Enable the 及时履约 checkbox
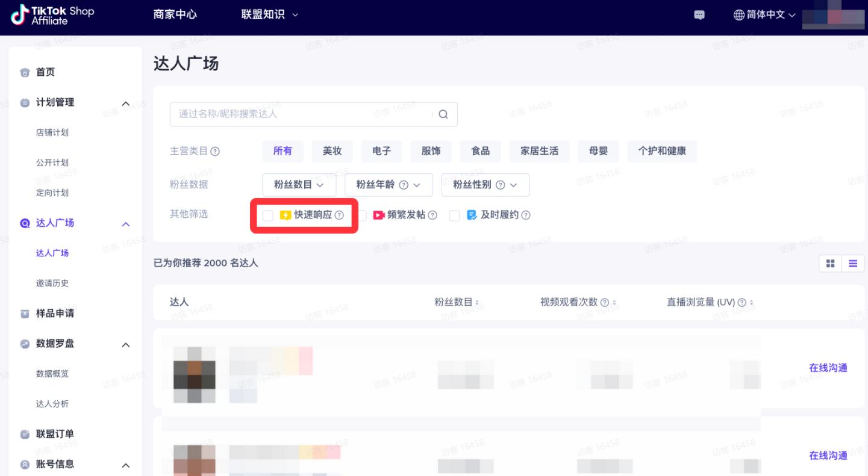This screenshot has width=868, height=476. (x=455, y=215)
